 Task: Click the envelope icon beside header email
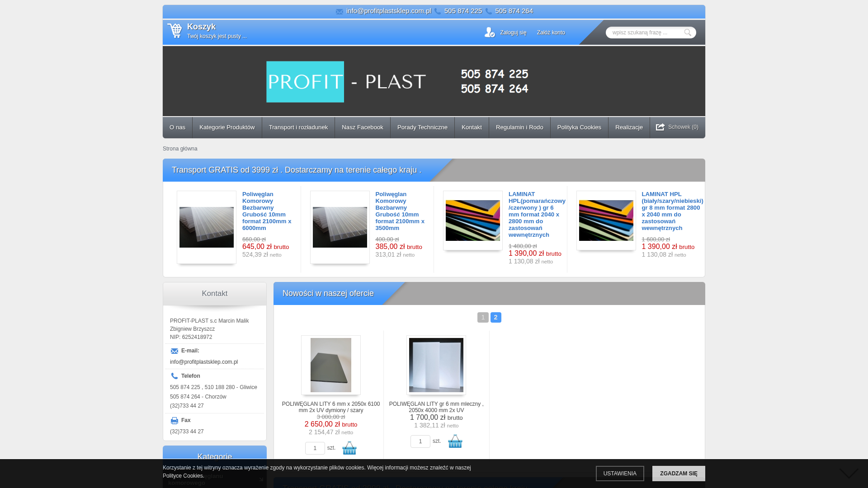point(340,12)
